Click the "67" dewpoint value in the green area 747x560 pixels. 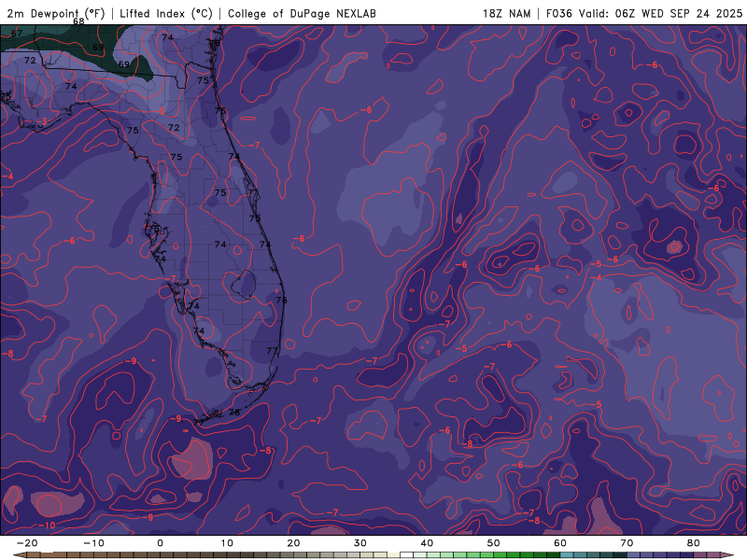17,34
